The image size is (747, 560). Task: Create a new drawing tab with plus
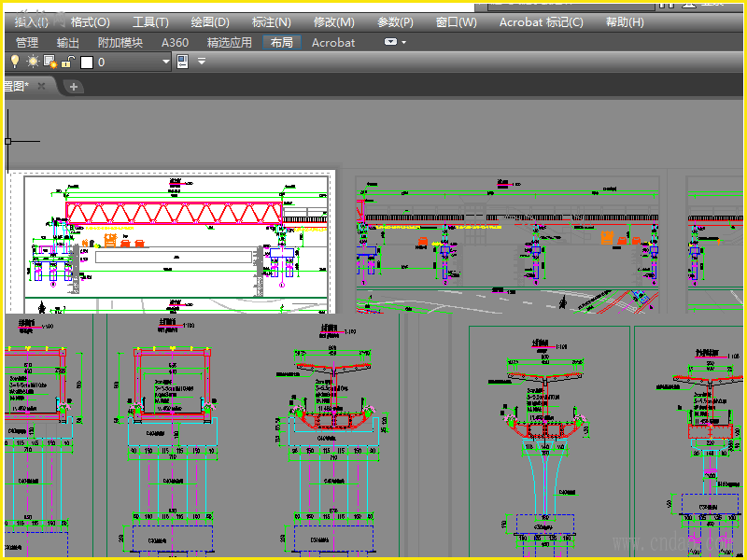pyautogui.click(x=74, y=87)
